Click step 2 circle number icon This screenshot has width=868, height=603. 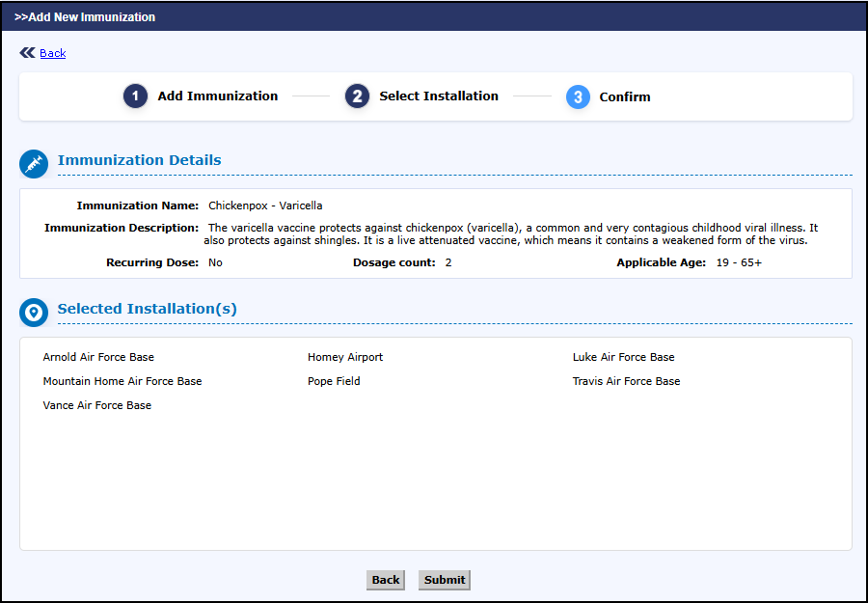[357, 96]
